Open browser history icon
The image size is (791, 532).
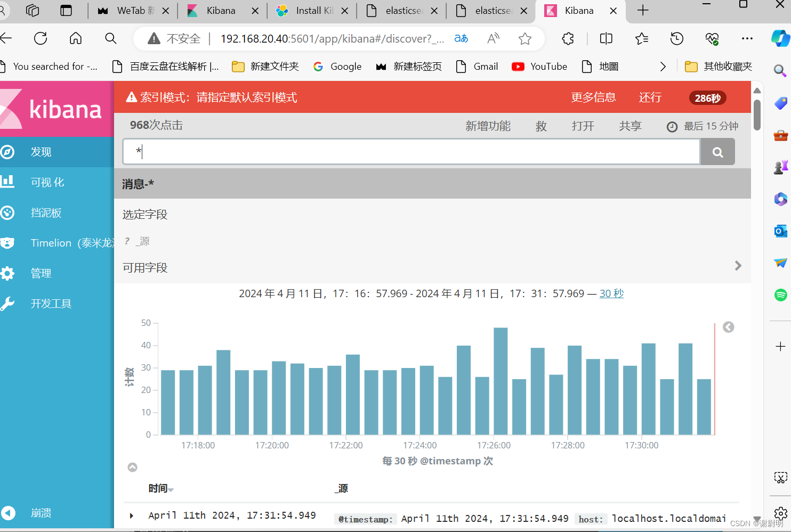tap(677, 38)
